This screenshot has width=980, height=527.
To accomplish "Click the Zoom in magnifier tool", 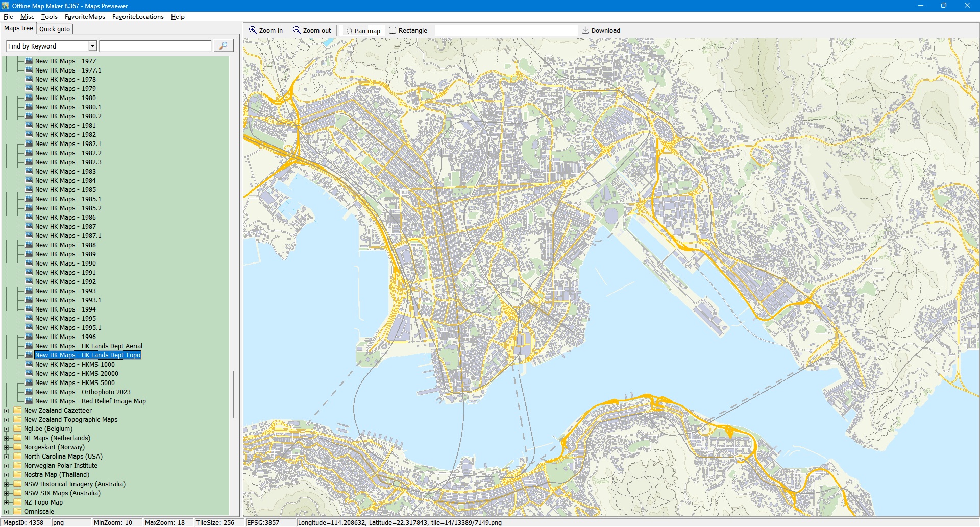I will (x=265, y=31).
